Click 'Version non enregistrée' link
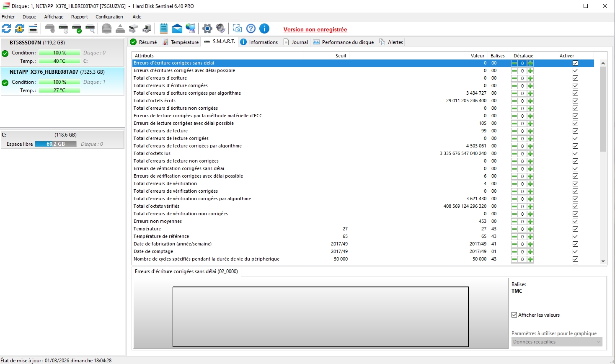Image resolution: width=615 pixels, height=364 pixels. (x=315, y=30)
